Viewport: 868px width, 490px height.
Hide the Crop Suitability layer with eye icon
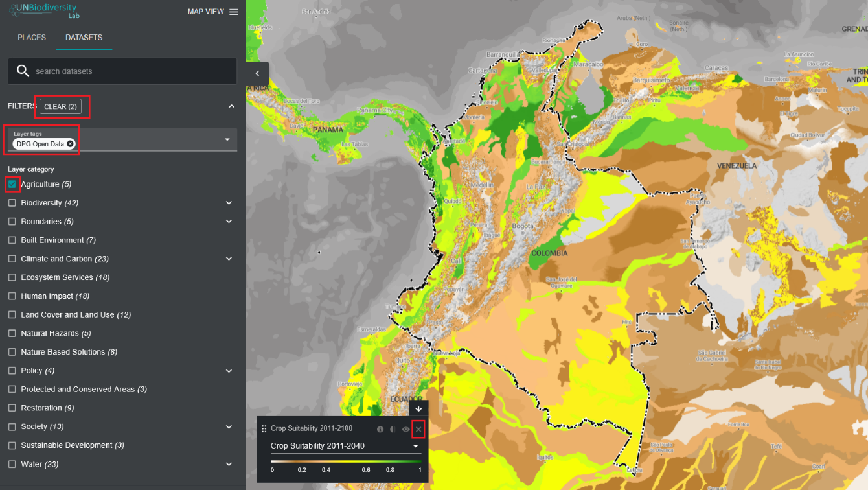point(406,429)
